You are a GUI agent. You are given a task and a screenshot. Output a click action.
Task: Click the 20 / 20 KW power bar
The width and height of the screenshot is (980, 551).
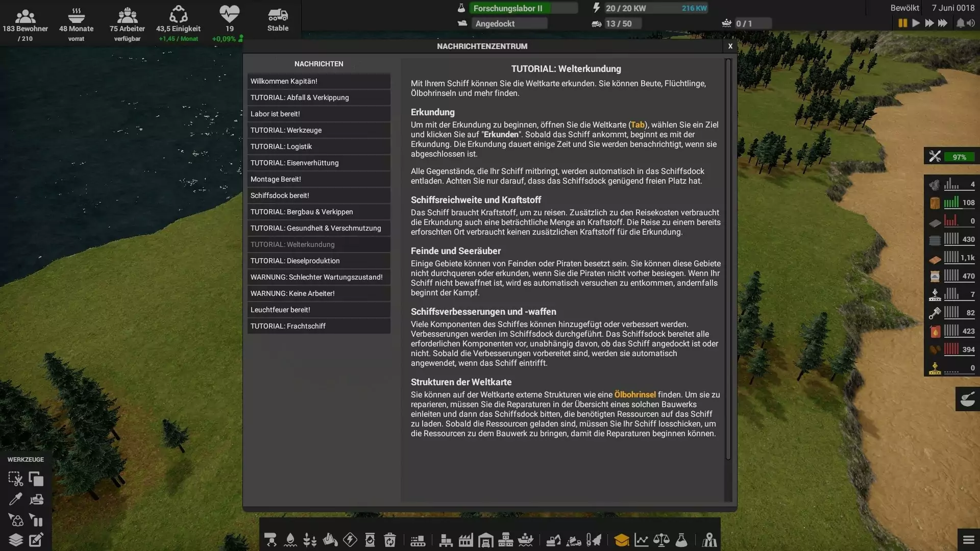pos(655,8)
